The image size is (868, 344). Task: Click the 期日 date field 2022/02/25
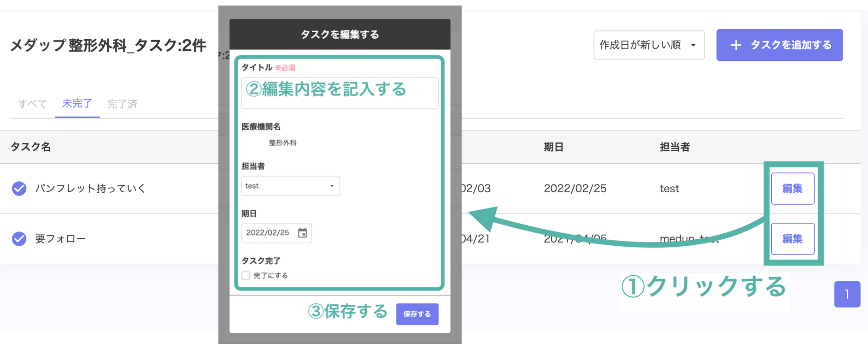click(x=276, y=233)
